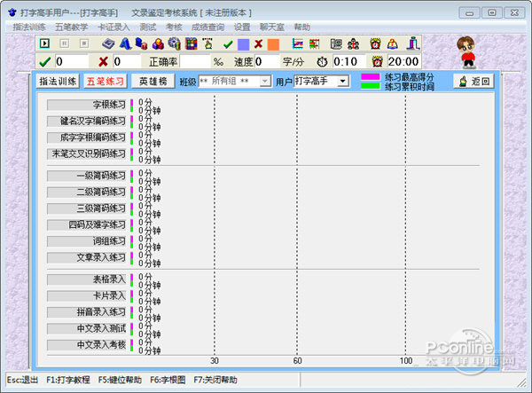Open the 考核 menu
The height and width of the screenshot is (393, 532).
click(174, 28)
